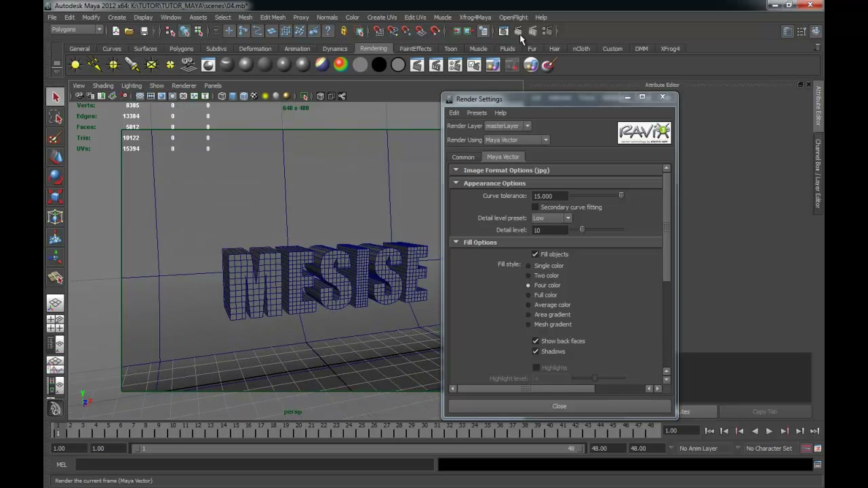
Task: Create a spot light shelf icon
Action: click(132, 65)
